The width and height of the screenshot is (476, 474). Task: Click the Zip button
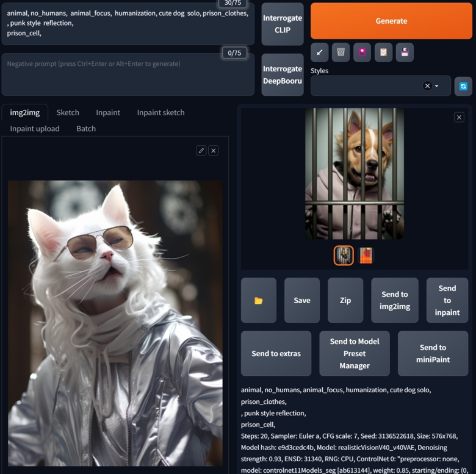[x=345, y=300]
